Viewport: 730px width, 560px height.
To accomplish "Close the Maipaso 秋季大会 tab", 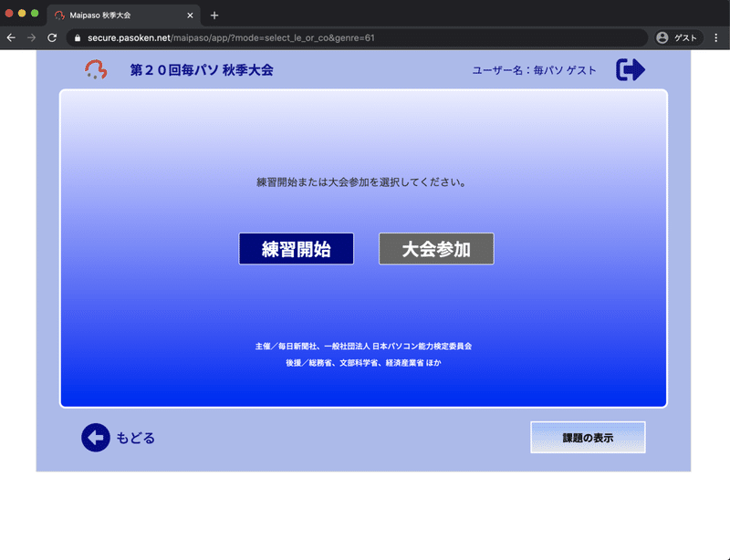I will pos(190,16).
